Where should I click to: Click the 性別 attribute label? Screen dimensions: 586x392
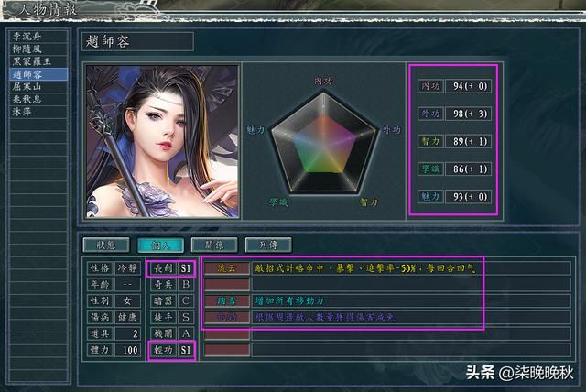click(100, 301)
